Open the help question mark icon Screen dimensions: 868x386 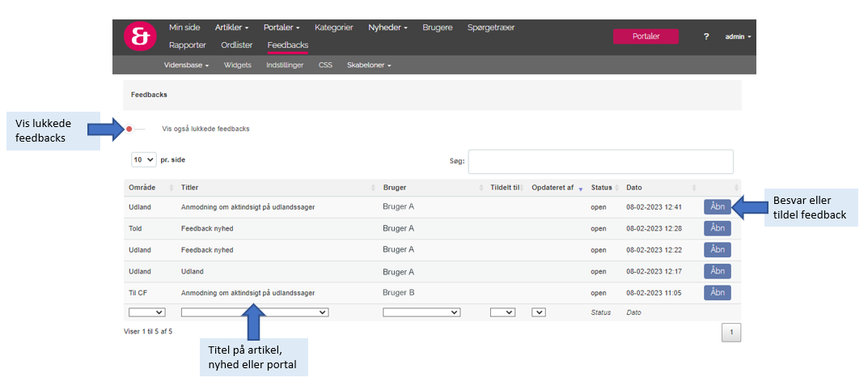(x=706, y=36)
